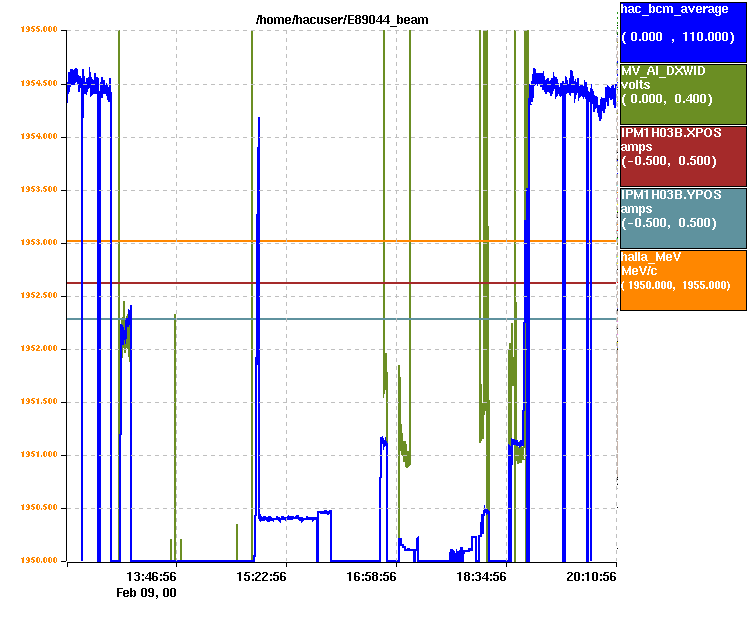Click the Feb 09, 00 date label
The height and width of the screenshot is (629, 748).
point(146,593)
